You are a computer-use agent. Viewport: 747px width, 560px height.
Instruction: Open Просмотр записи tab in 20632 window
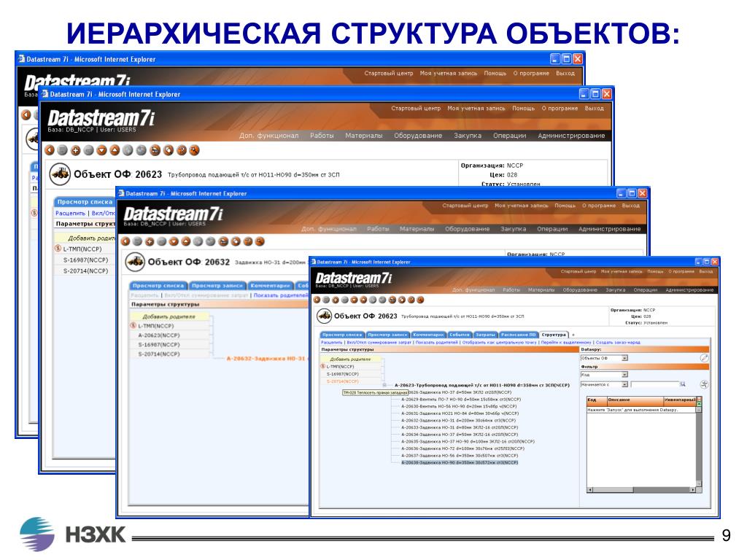pos(217,286)
